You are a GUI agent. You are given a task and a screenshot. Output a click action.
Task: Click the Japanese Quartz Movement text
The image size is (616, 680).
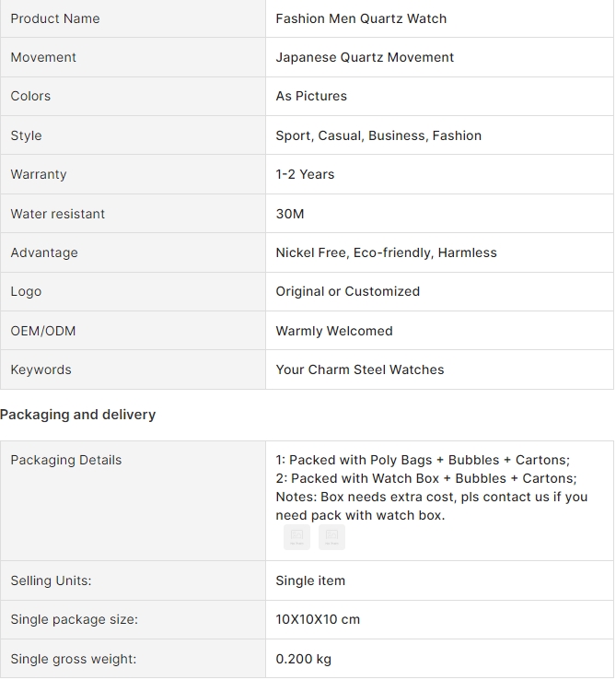pyautogui.click(x=365, y=57)
